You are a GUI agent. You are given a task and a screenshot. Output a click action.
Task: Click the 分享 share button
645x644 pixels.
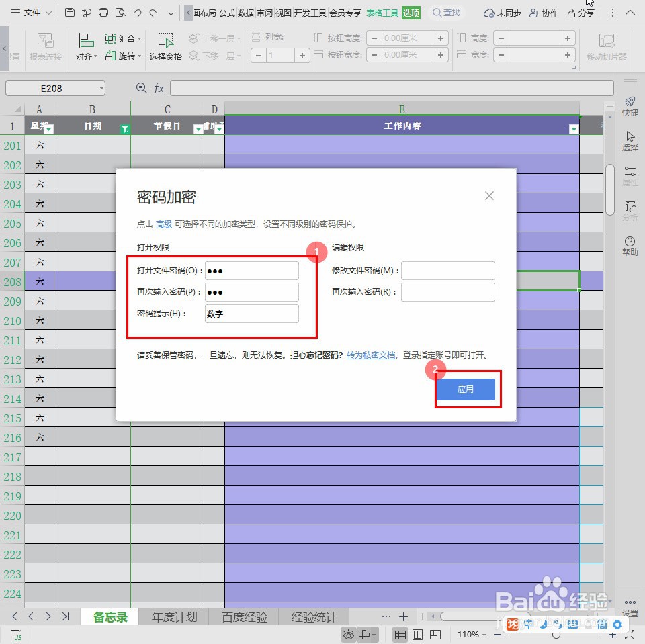[x=580, y=13]
